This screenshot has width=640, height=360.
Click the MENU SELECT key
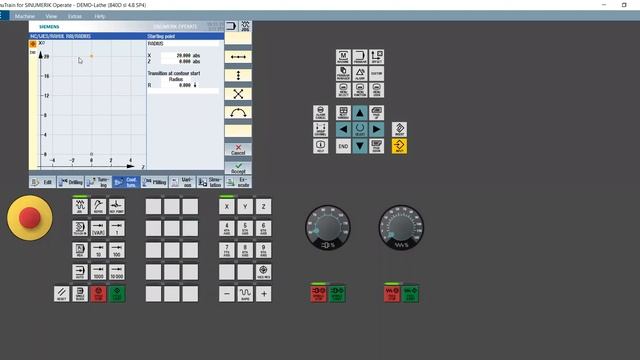[x=343, y=90]
